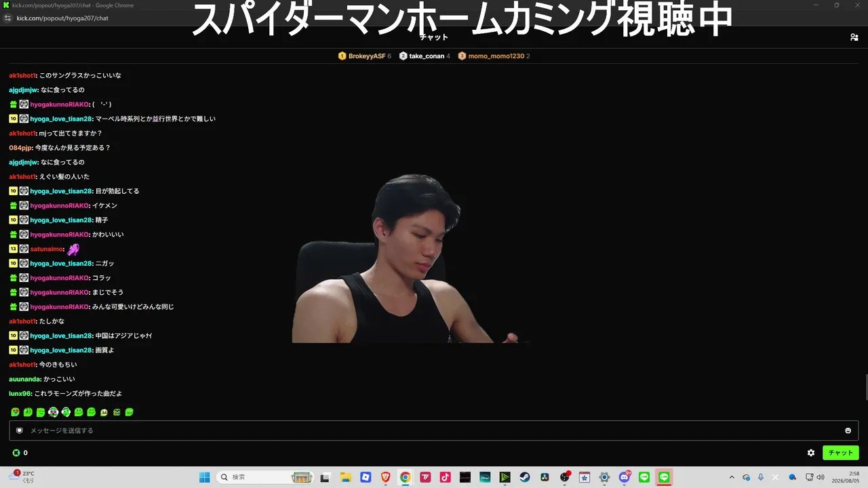The height and width of the screenshot is (488, 868).
Task: Click the message 今度なんか見る予定ある？
Action: pyautogui.click(x=73, y=148)
